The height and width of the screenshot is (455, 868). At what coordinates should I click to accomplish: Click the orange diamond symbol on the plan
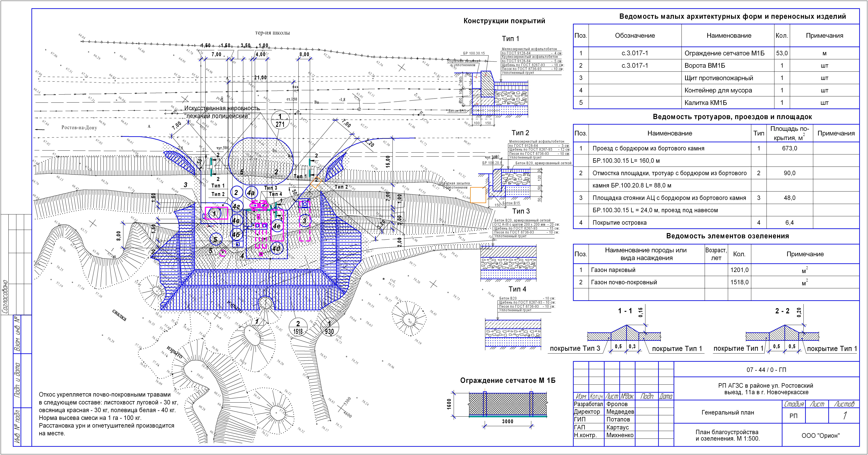tap(316, 183)
